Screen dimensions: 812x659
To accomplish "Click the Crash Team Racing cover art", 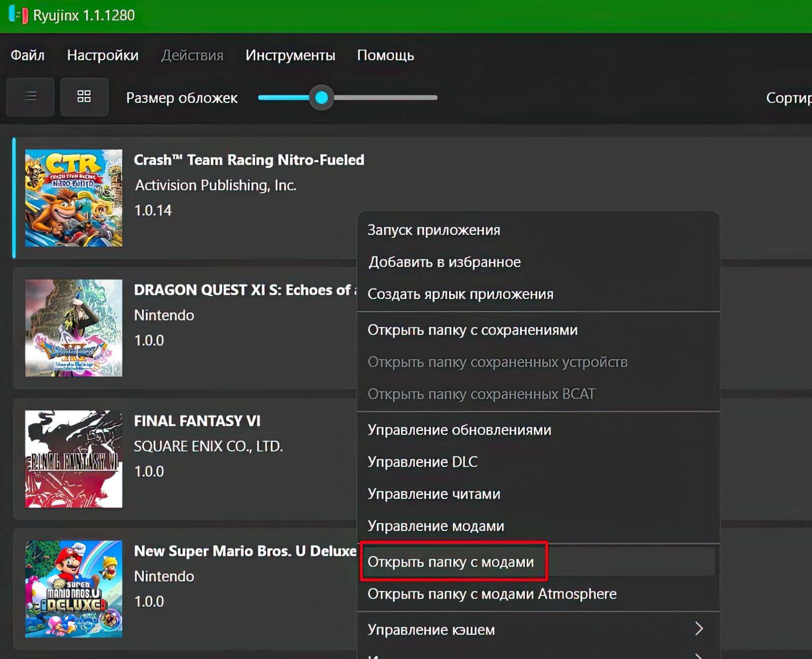I will [74, 199].
